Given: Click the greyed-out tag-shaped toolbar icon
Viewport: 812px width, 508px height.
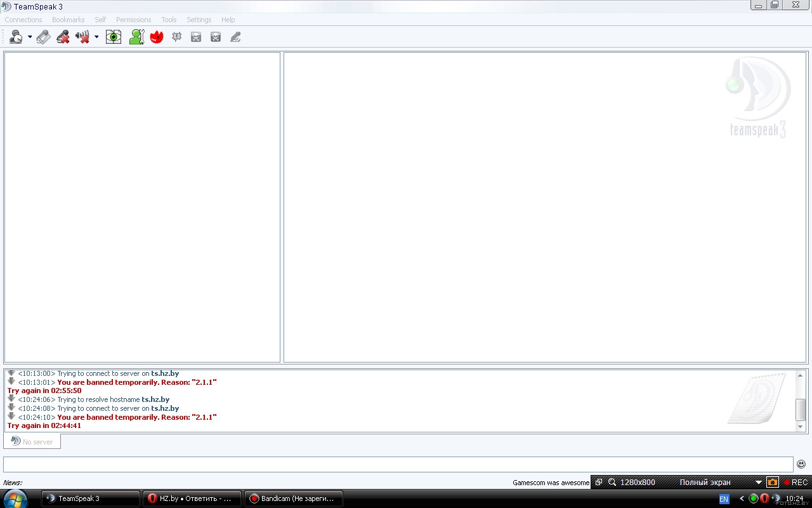Looking at the screenshot, I should 43,37.
